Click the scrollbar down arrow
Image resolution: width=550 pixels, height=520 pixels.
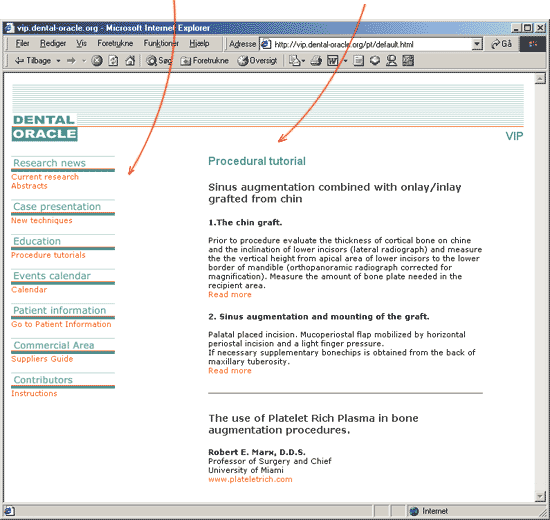540,496
